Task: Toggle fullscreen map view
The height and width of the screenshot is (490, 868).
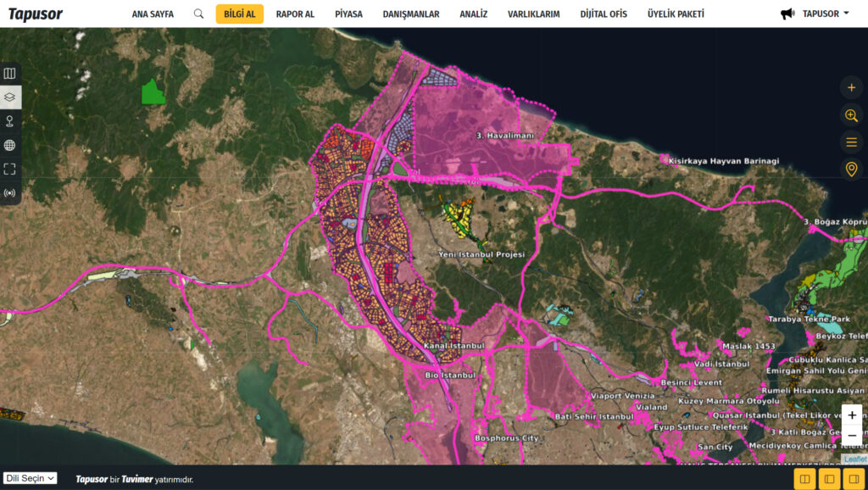Action: 10,169
